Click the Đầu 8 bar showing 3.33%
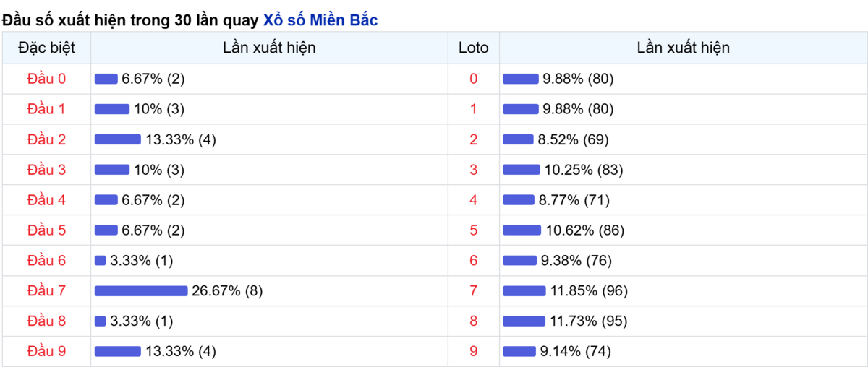This screenshot has width=868, height=367. point(101,321)
